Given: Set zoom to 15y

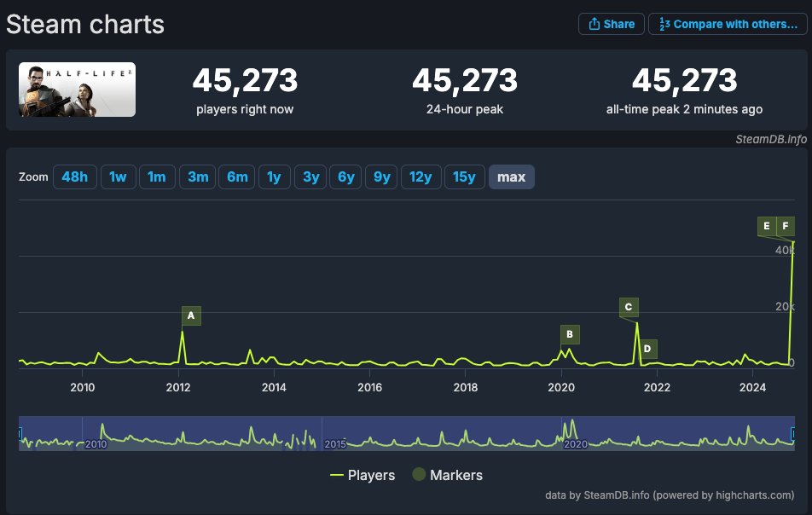Looking at the screenshot, I should click(464, 177).
